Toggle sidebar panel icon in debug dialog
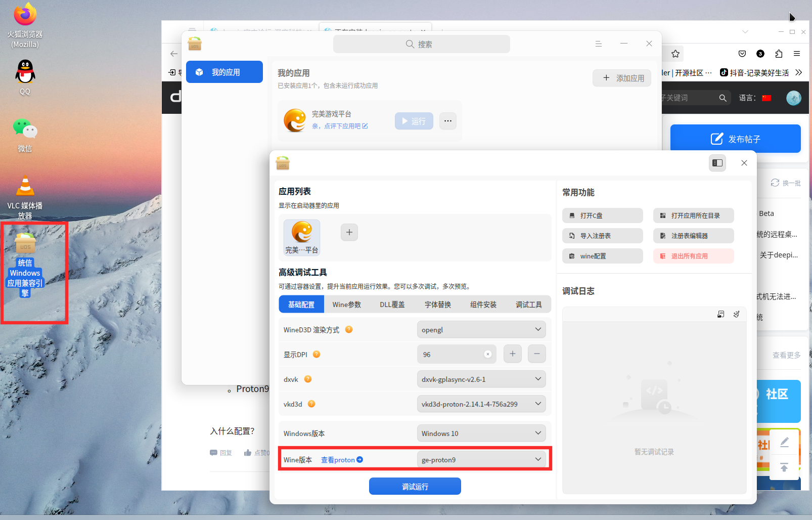 [x=717, y=163]
